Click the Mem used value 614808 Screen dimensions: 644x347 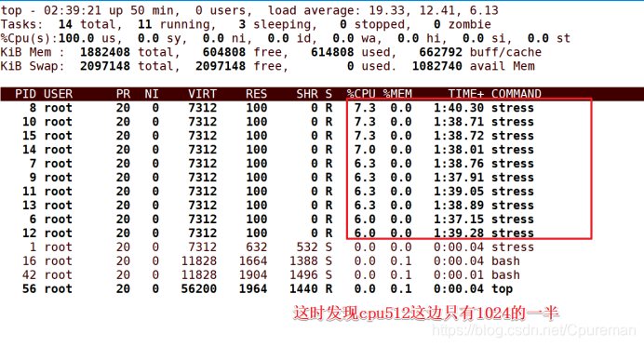332,52
